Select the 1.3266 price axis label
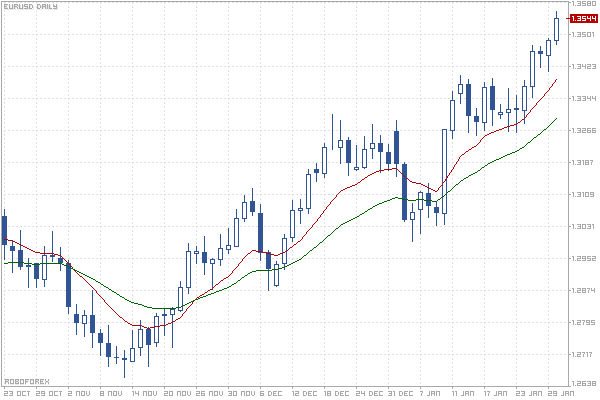 pos(584,131)
